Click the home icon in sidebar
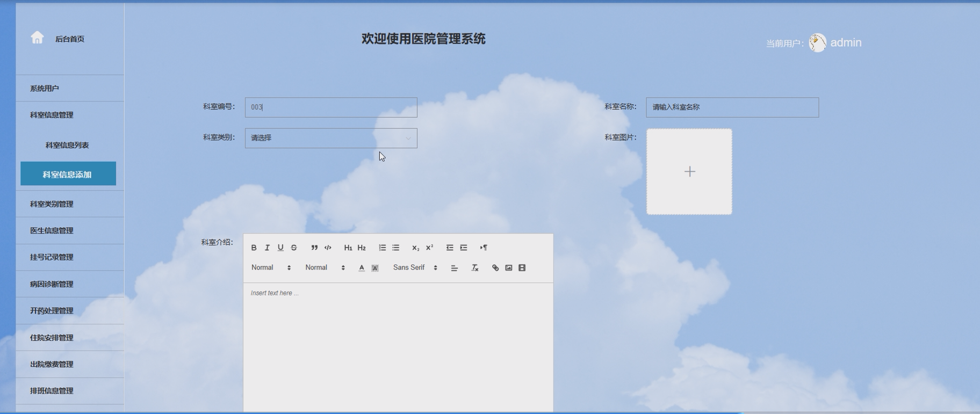The height and width of the screenshot is (414, 980). (x=37, y=38)
